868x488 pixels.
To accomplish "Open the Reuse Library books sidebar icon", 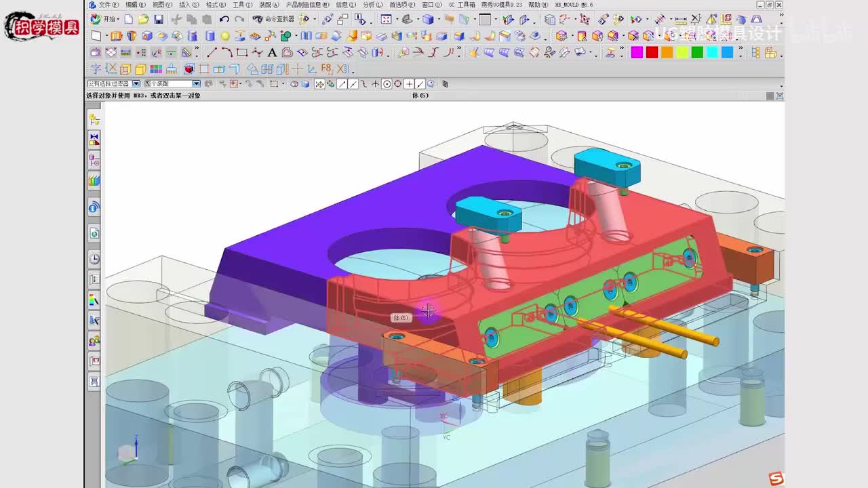I will pyautogui.click(x=94, y=181).
